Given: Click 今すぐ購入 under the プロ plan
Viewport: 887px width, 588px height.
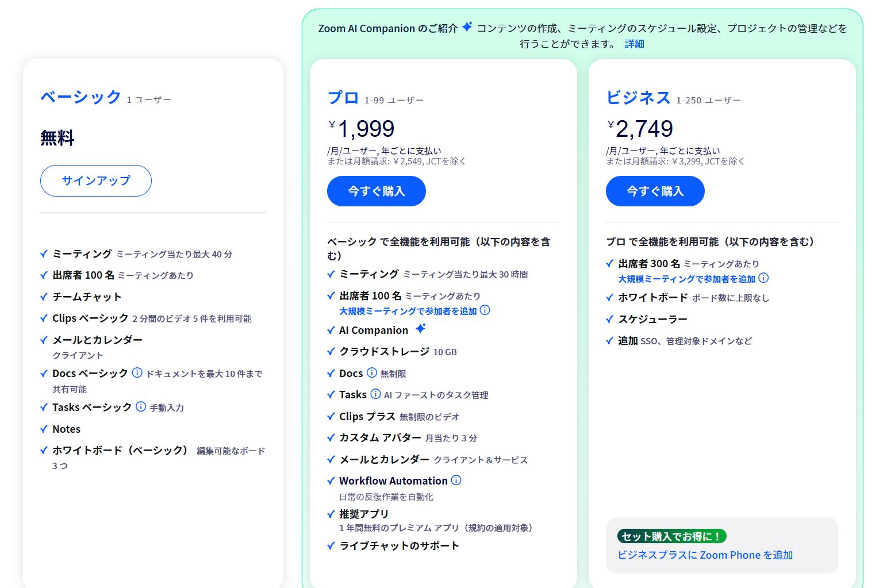Looking at the screenshot, I should click(x=377, y=191).
